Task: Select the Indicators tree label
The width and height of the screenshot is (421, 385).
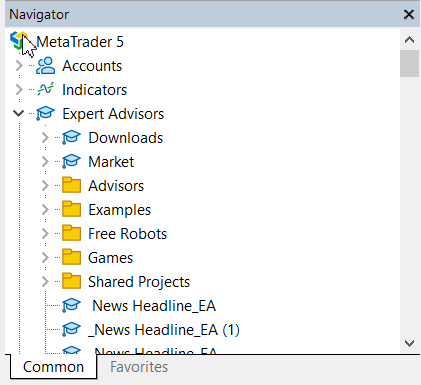Action: coord(95,90)
